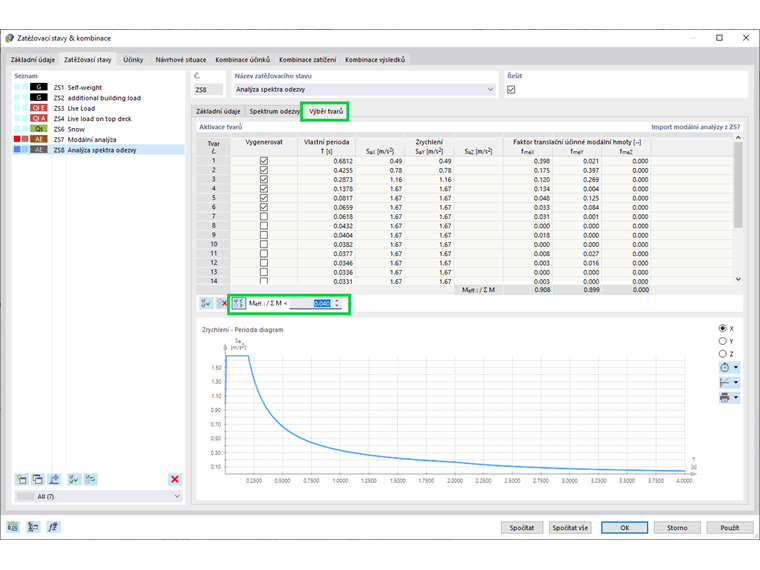Viewport: 760px width, 570px height.
Task: Click the mode table vertical scrollbar
Action: click(x=738, y=184)
